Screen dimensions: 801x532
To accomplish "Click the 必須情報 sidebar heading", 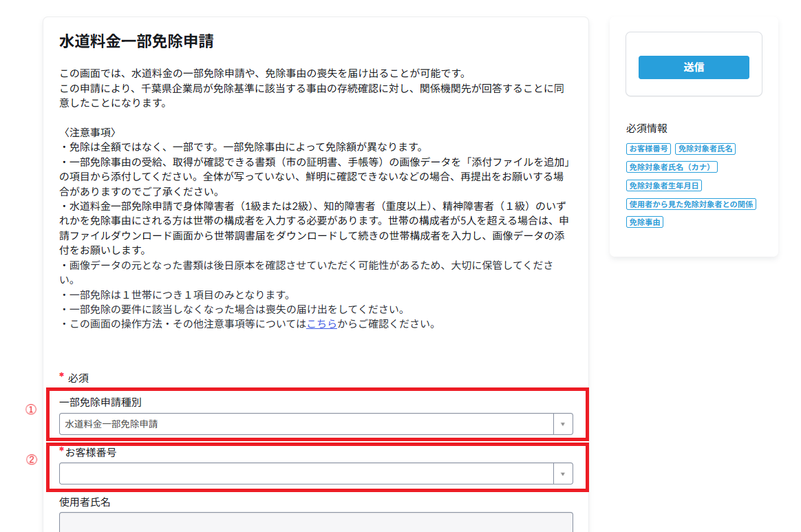I will (x=646, y=129).
